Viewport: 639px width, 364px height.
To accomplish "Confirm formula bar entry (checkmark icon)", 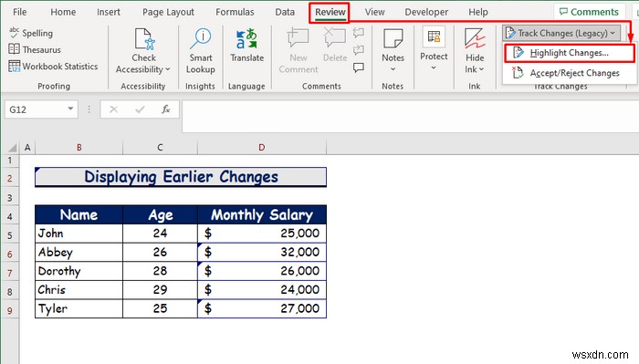I will pyautogui.click(x=140, y=109).
